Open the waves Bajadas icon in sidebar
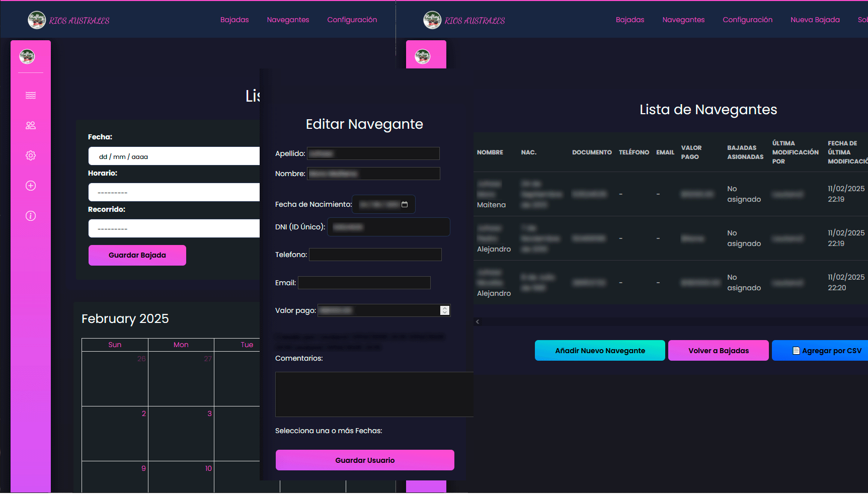The height and width of the screenshot is (494, 868). point(31,96)
